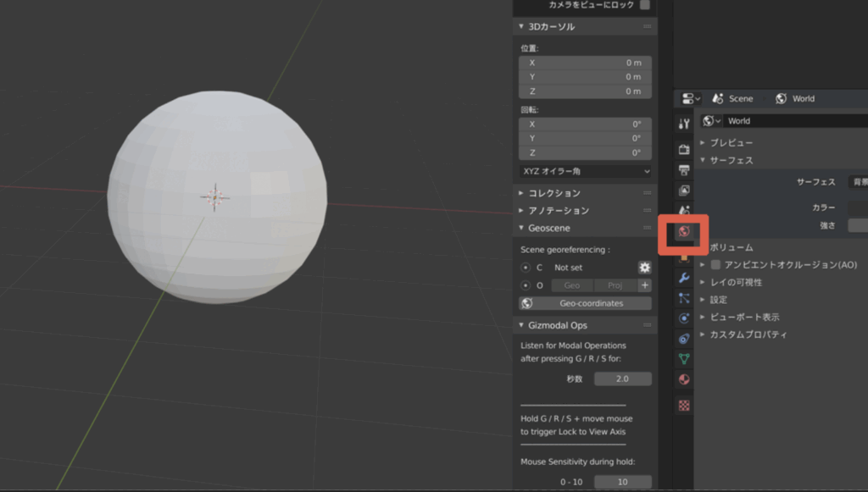This screenshot has width=868, height=492.
Task: Click the 秒数 value field showing 2.0
Action: point(622,379)
